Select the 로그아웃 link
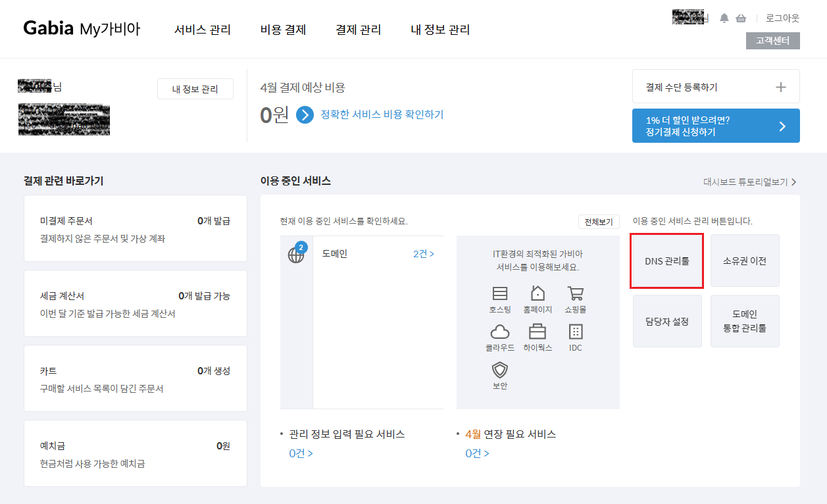The image size is (827, 504). click(782, 18)
